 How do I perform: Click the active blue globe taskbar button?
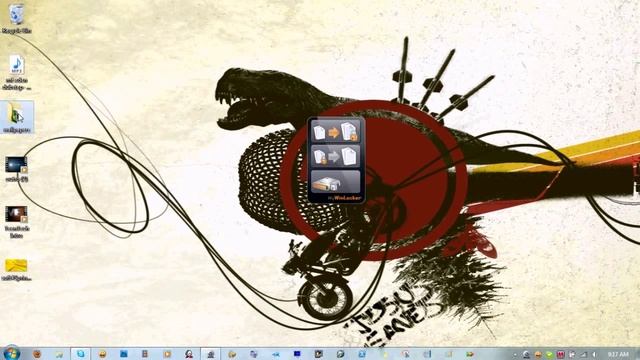(x=80, y=354)
